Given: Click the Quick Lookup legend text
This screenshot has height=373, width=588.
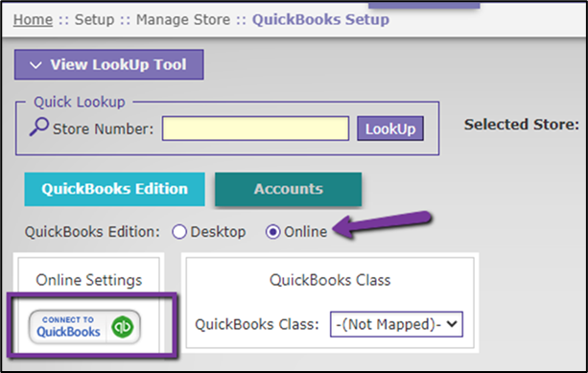Looking at the screenshot, I should coord(80,102).
